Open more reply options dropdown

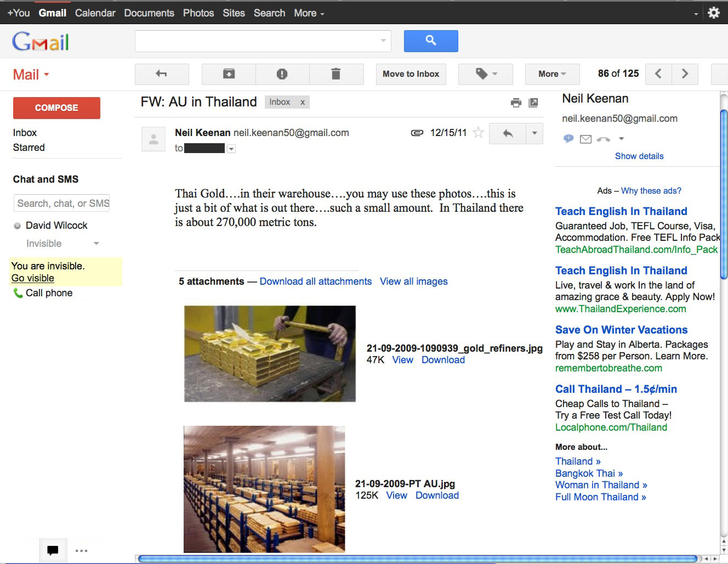pos(534,133)
